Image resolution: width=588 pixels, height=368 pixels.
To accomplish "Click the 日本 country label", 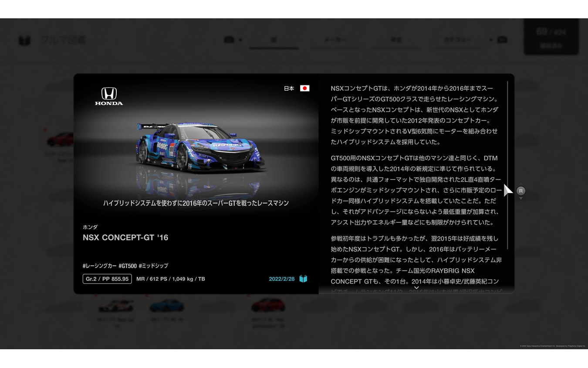I will point(289,88).
